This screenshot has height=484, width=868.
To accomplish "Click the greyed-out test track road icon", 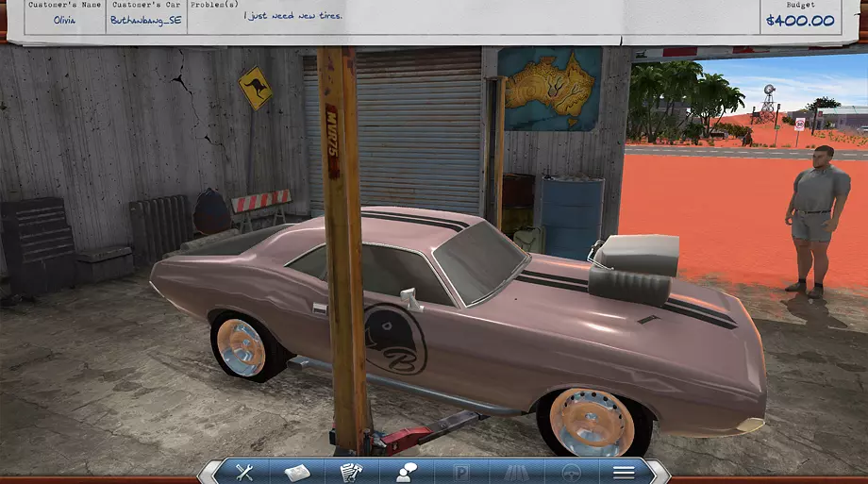I will 516,473.
